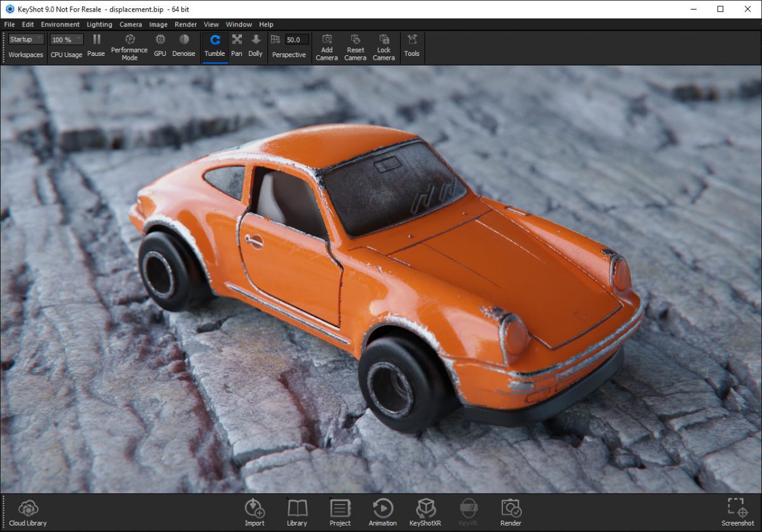Launch the Animation workspace
762x532 pixels.
(382, 511)
